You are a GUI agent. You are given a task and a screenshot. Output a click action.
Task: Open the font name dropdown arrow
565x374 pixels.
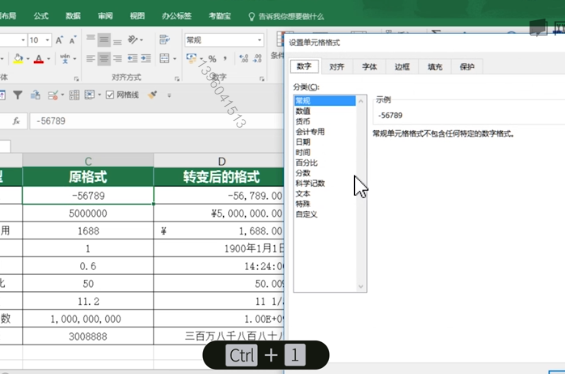[x=23, y=40]
